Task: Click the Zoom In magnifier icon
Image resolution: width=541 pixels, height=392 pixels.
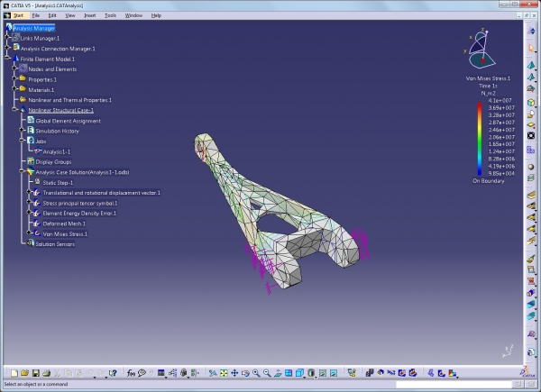Action: 256,373
